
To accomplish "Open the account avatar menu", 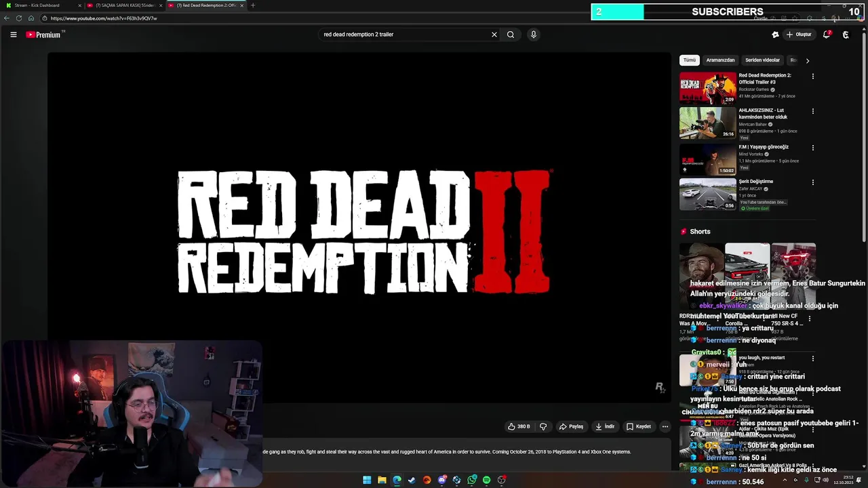I will click(846, 35).
